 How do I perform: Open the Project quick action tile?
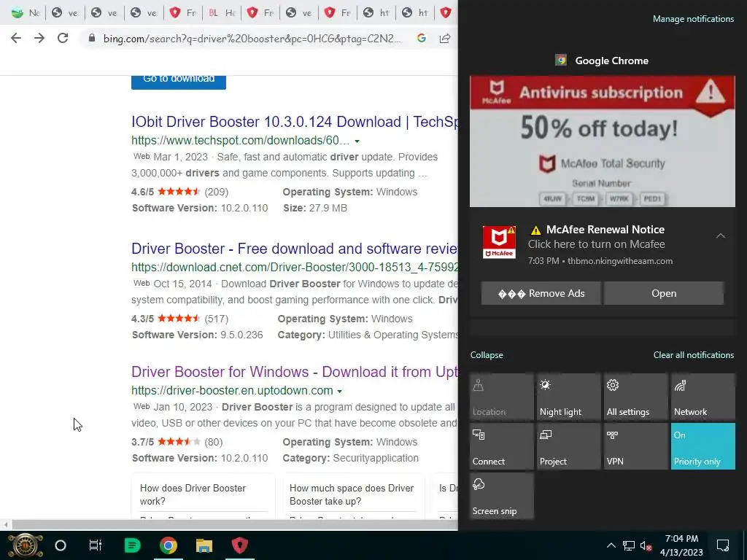click(x=569, y=446)
